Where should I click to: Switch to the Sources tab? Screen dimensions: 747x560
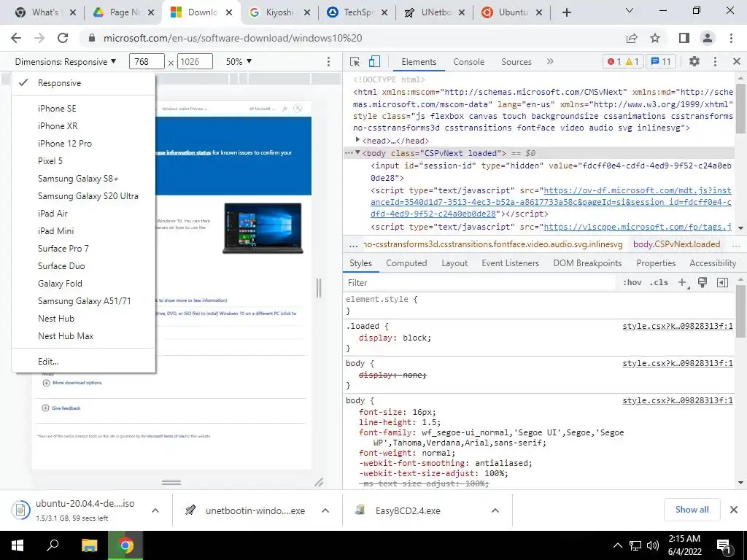(516, 61)
